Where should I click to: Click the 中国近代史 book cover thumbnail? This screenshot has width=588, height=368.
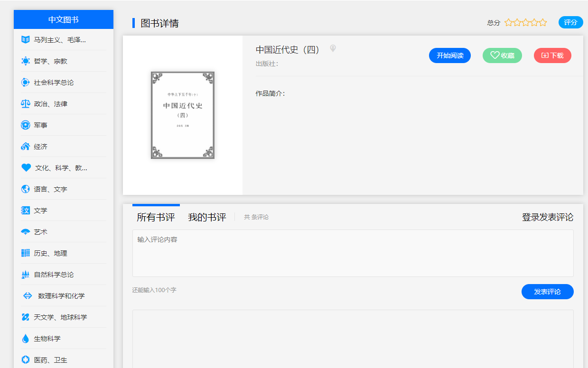tap(183, 115)
